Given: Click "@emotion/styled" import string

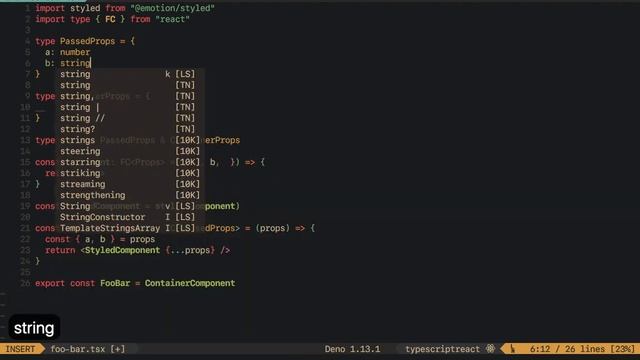Looking at the screenshot, I should click(x=172, y=8).
